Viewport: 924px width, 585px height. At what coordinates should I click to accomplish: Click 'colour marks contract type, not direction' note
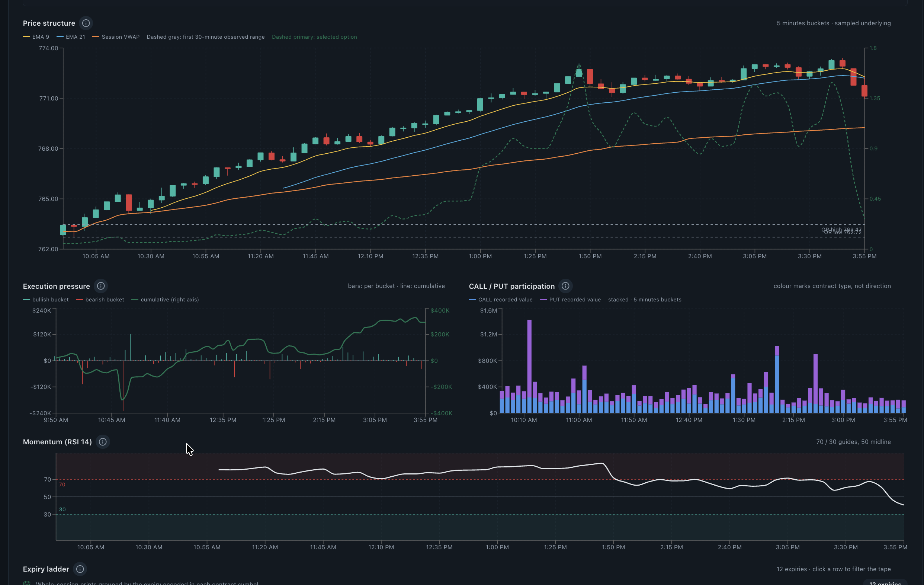pyautogui.click(x=832, y=286)
